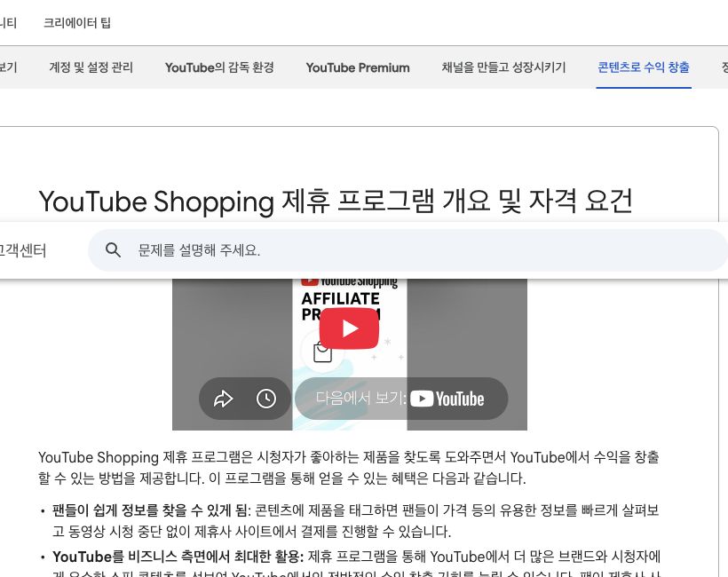
Task: Click the article title YouTube Shopping 제휴 프로그램
Action: pyautogui.click(x=336, y=201)
